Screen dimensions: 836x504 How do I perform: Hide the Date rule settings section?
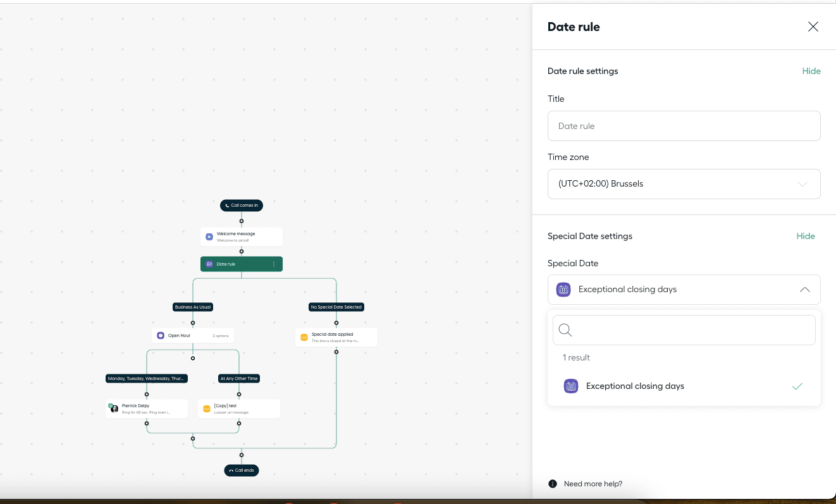point(811,71)
